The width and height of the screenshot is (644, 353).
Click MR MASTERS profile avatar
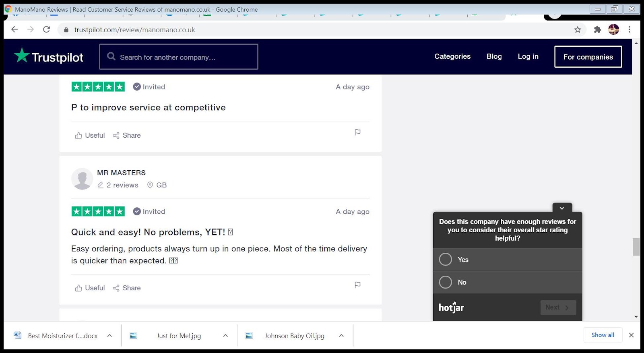82,179
